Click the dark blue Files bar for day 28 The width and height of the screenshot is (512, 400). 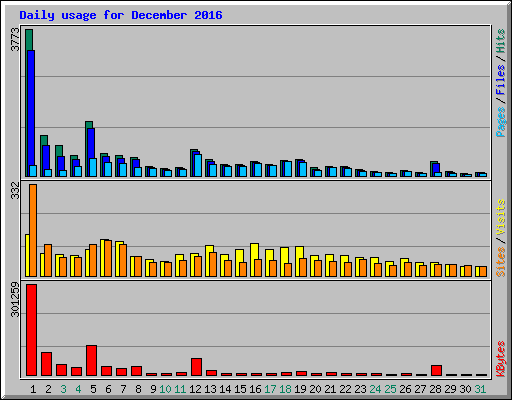coord(436,169)
